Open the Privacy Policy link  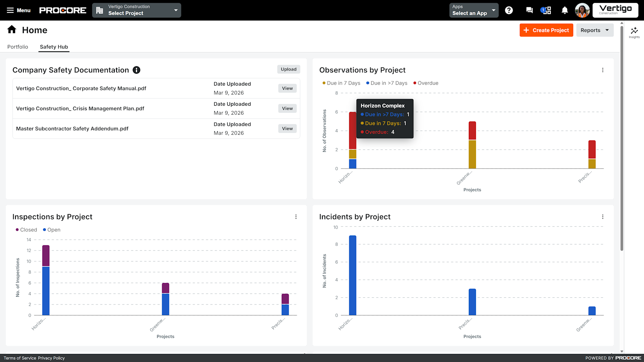tap(51, 358)
